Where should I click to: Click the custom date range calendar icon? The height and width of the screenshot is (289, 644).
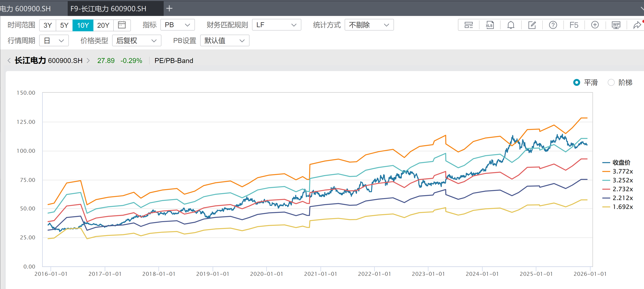click(x=122, y=25)
